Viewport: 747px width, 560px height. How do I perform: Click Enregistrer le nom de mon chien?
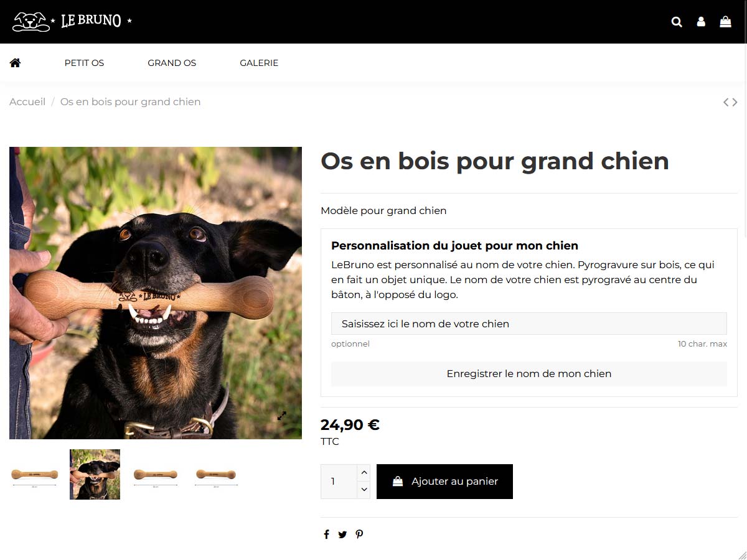529,373
